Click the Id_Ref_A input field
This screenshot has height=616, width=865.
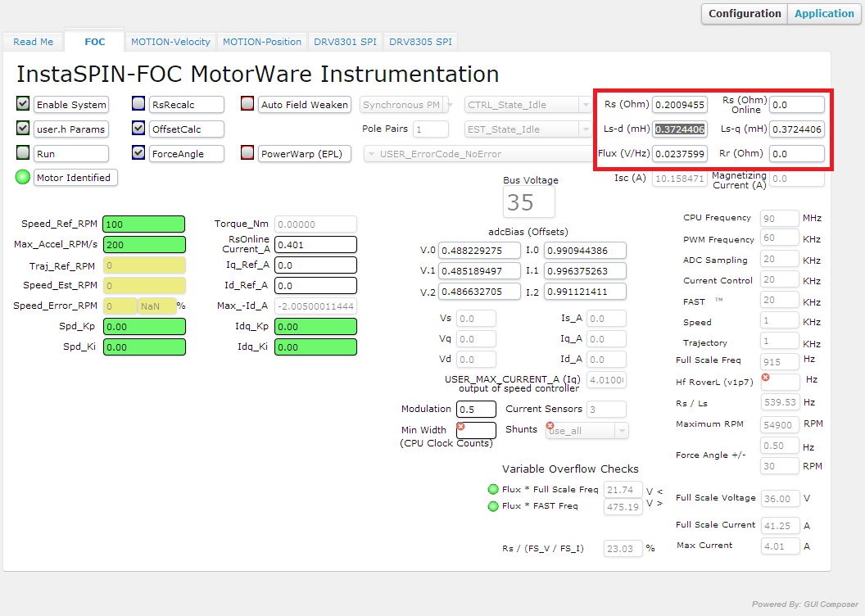pos(315,286)
